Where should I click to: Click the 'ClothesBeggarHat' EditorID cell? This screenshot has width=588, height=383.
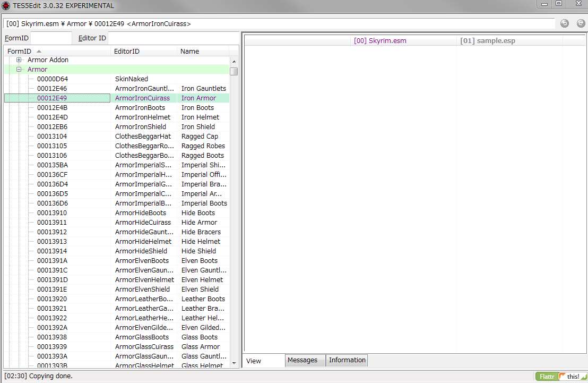click(144, 137)
